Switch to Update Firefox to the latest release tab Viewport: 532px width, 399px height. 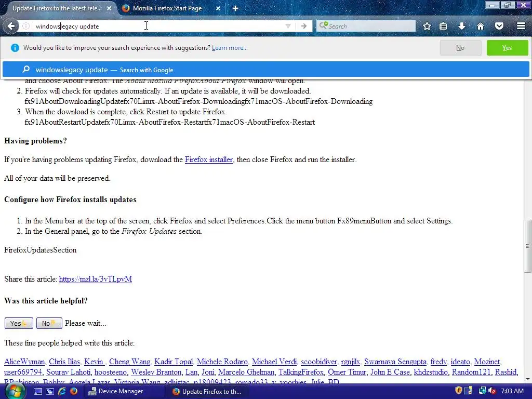57,8
